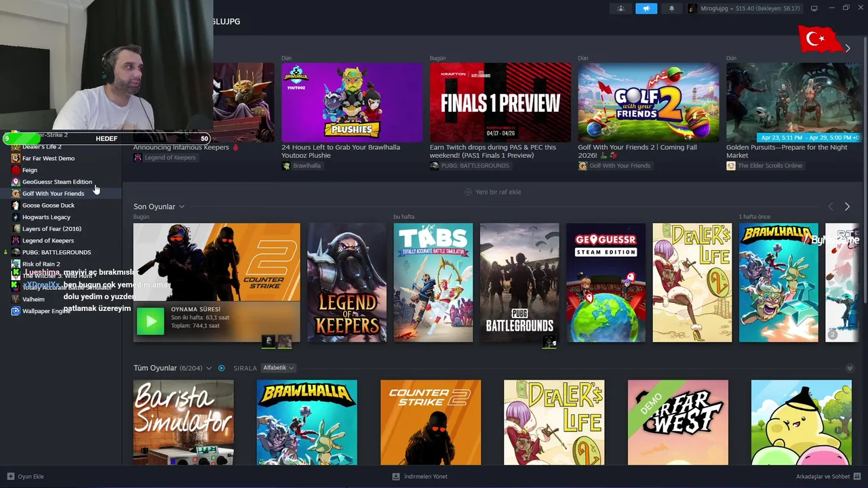Select Hogwarts Legacy in sidebar
This screenshot has height=488, width=868.
point(46,217)
